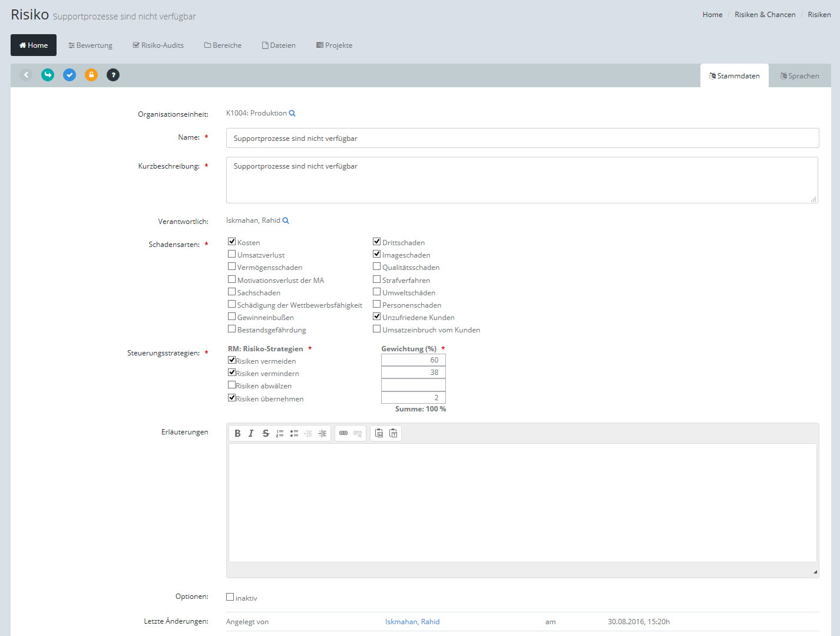Apply strikethrough formatting in the editor
Screen dimensions: 840x636
[x=266, y=433]
